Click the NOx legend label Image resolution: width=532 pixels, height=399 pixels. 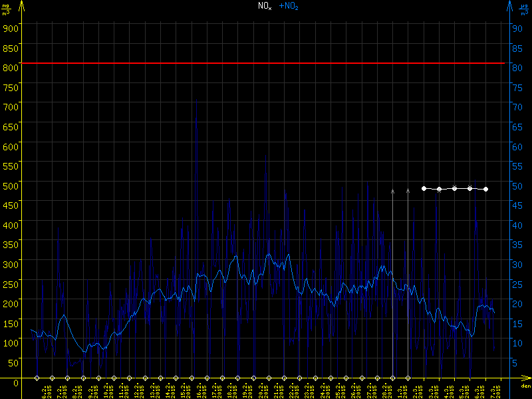[265, 6]
